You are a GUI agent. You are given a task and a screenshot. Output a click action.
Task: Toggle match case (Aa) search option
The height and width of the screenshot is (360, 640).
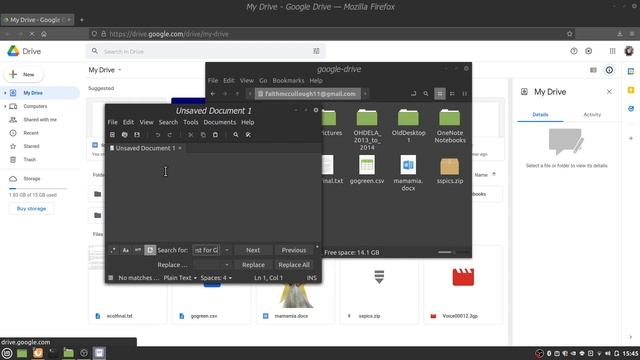tap(126, 250)
